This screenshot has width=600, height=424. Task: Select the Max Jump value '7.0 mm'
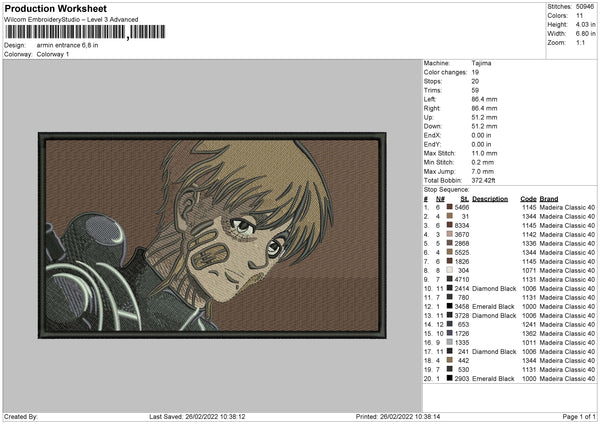tap(483, 171)
